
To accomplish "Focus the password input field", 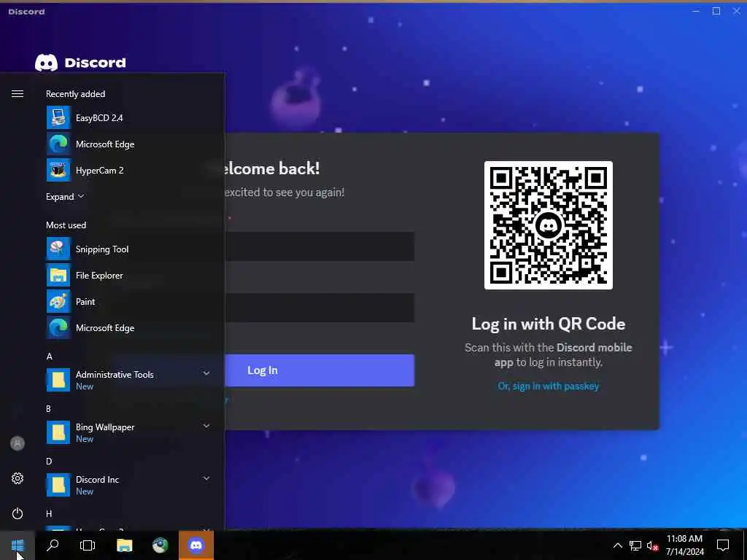I will coord(320,308).
